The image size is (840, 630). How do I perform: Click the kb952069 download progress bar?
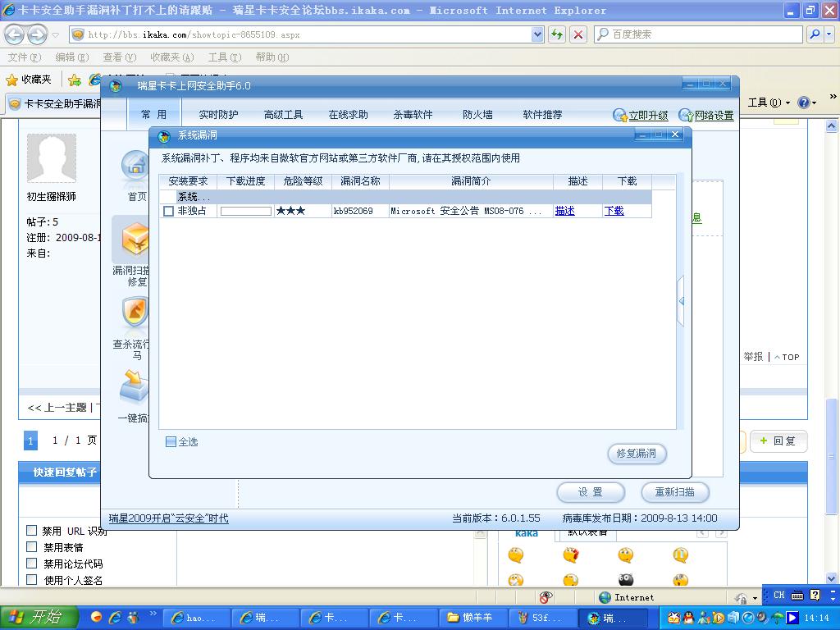coord(246,212)
